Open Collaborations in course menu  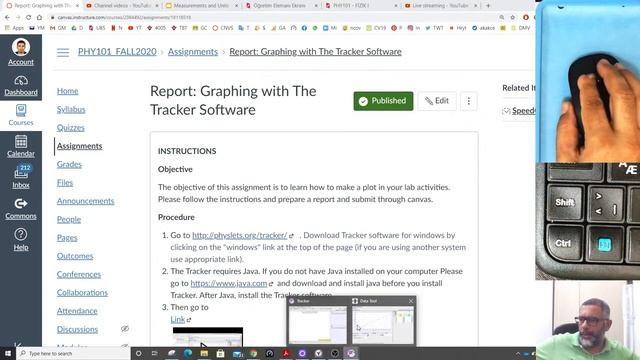(82, 293)
